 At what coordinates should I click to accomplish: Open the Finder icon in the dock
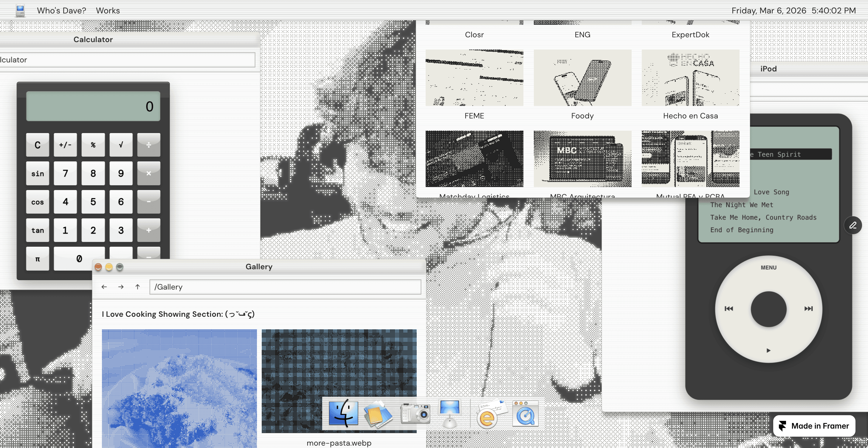[343, 414]
